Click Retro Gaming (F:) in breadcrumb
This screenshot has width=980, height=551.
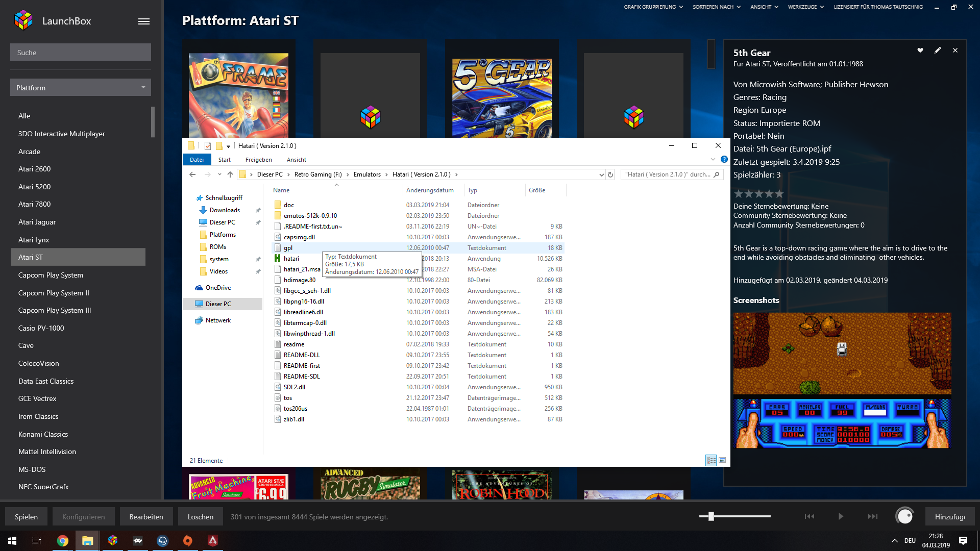tap(318, 174)
